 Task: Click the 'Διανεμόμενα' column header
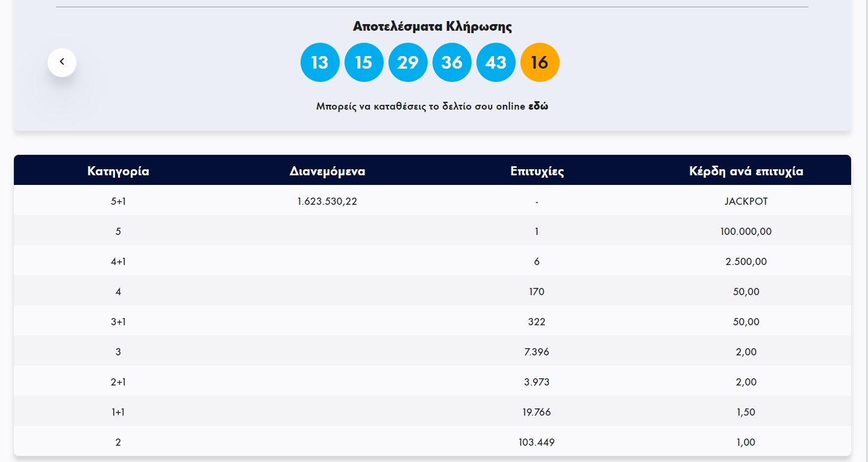327,171
